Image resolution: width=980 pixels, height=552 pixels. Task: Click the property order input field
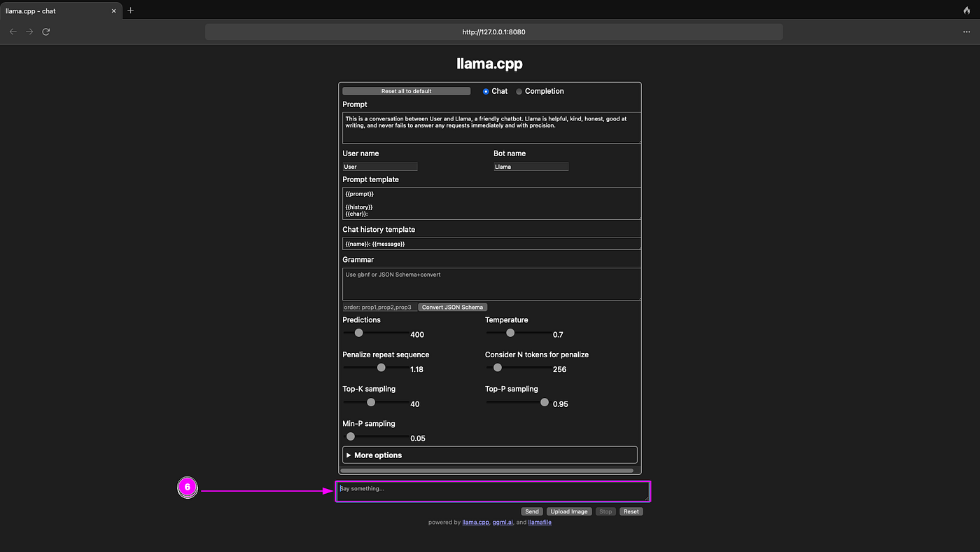click(x=379, y=307)
